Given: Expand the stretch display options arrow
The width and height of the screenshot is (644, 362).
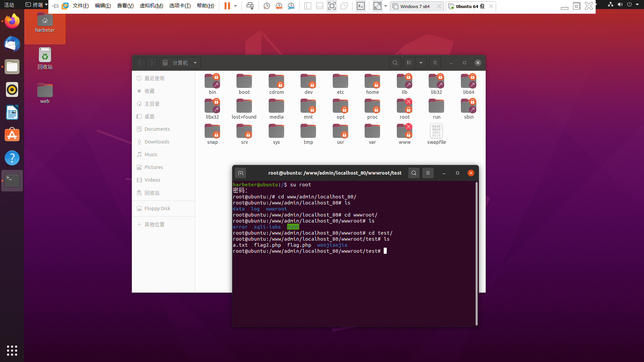Looking at the screenshot, I should pos(386,6).
